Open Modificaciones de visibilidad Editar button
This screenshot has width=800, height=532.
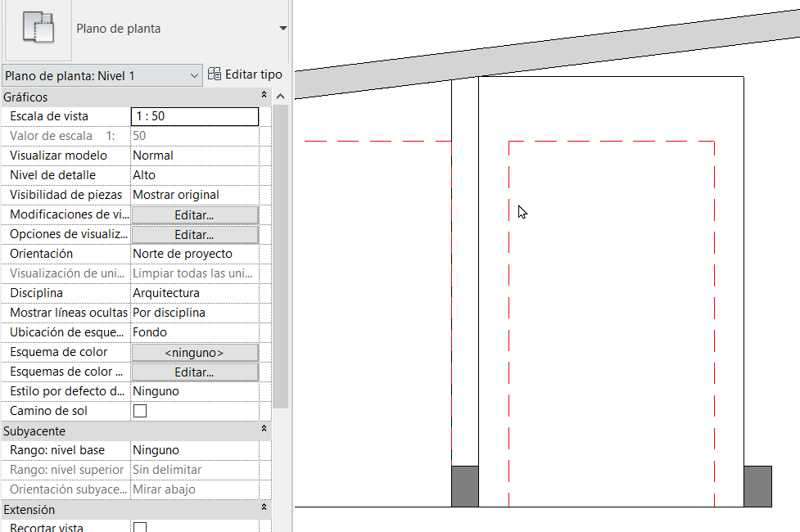(x=195, y=214)
